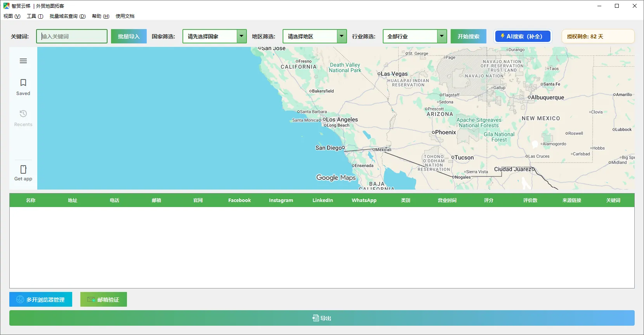Expand the 国家筛选 country dropdown arrow
644x335 pixels.
click(241, 36)
